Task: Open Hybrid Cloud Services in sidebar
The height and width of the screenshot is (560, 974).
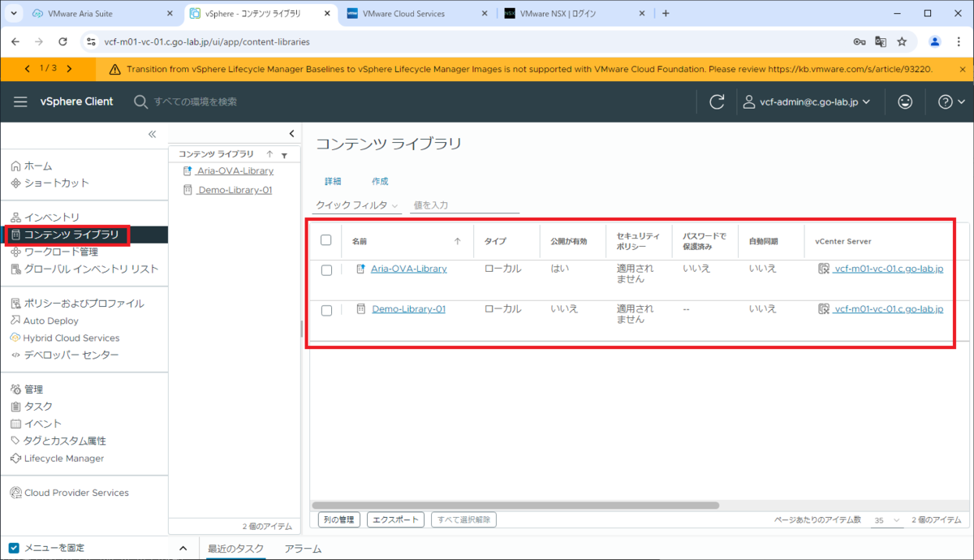Action: click(x=65, y=338)
